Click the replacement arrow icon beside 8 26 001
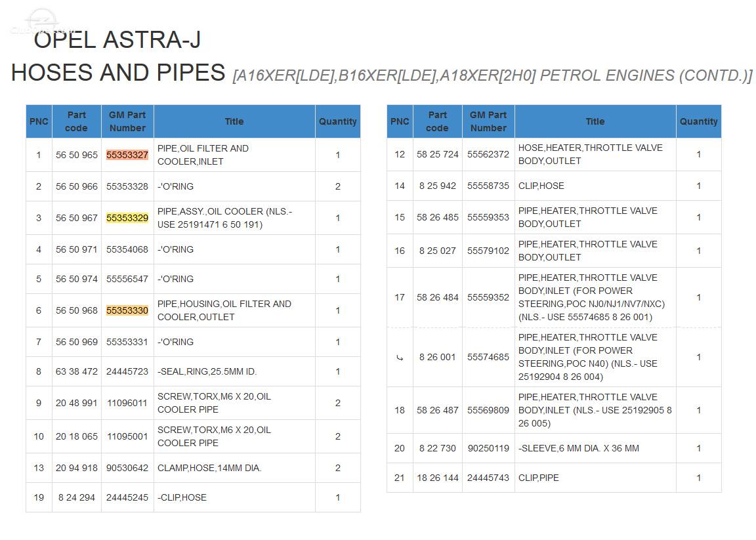 pyautogui.click(x=400, y=358)
